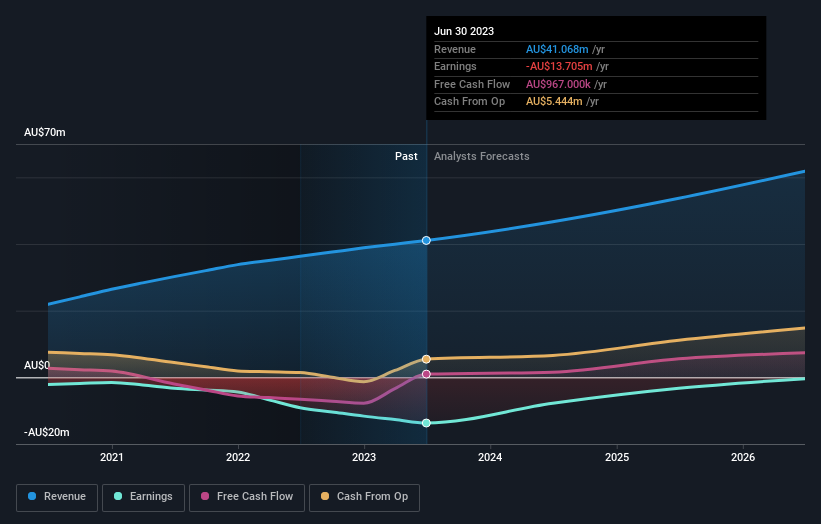Click the 'Past' label

[406, 157]
